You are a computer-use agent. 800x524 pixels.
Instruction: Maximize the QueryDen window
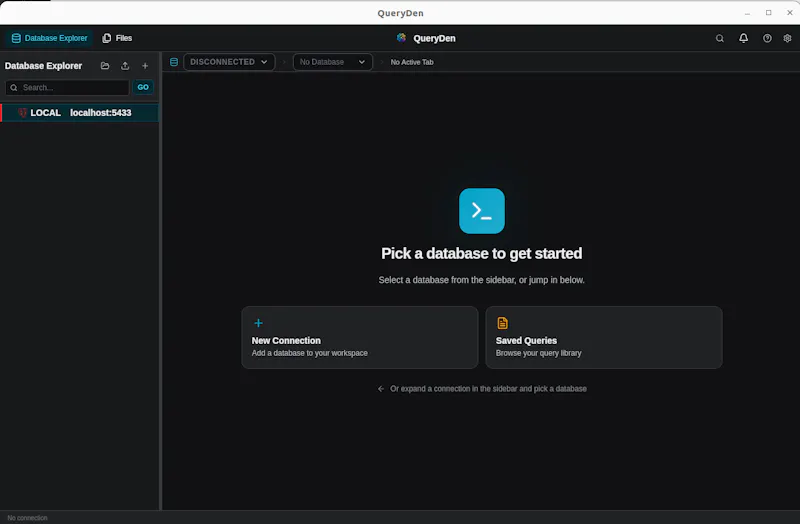768,13
